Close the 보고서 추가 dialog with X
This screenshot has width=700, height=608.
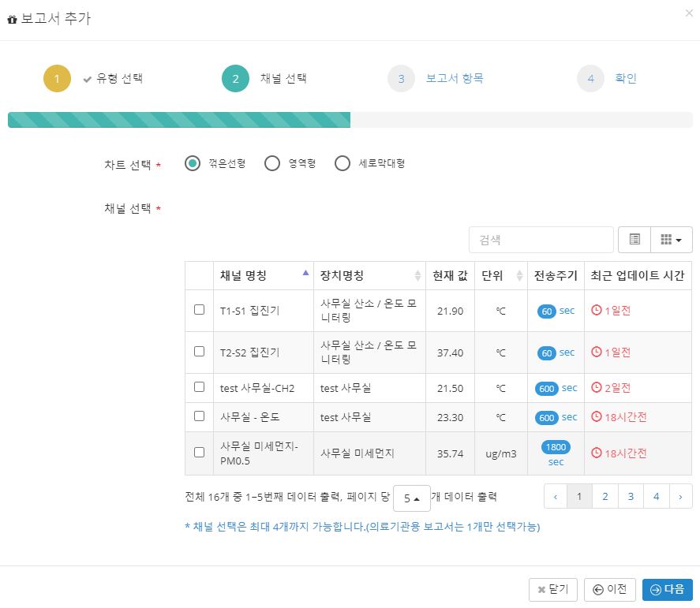pos(689,13)
